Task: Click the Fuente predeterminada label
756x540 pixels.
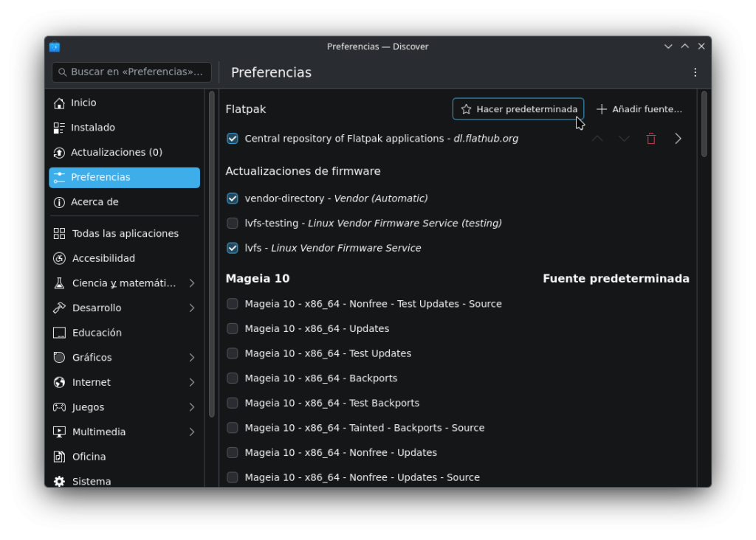Action: [616, 279]
